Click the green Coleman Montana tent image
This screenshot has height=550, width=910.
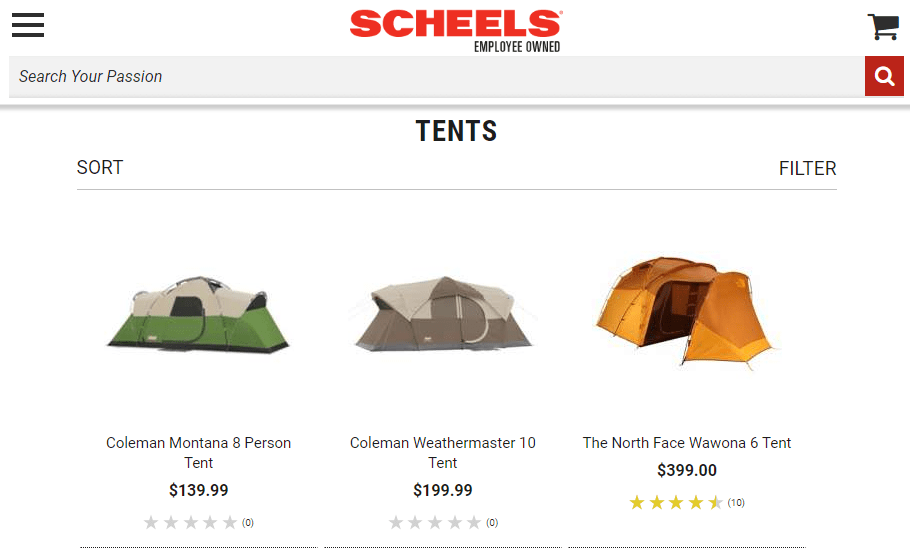(198, 313)
